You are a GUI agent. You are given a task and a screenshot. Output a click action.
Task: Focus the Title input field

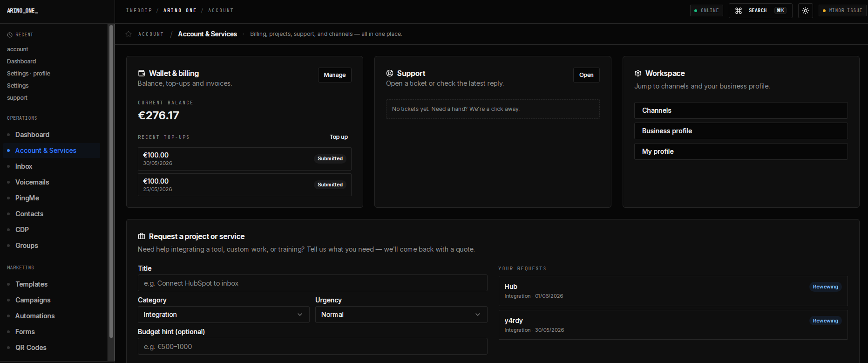pos(312,283)
